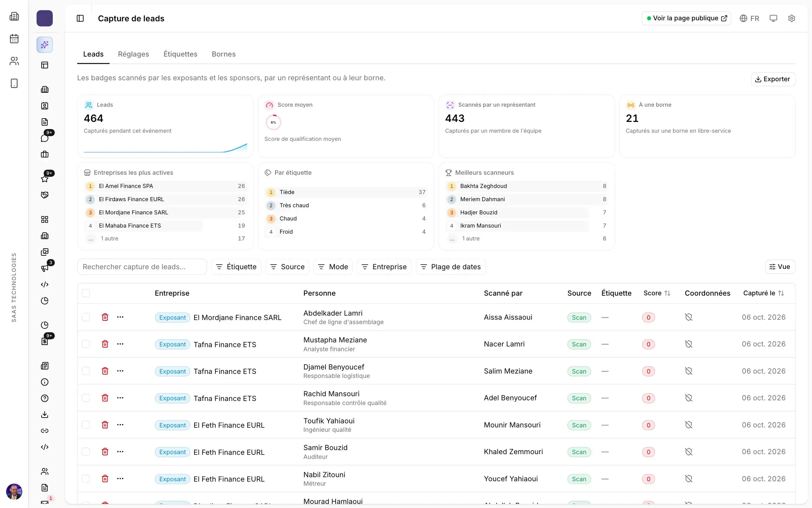The image size is (812, 508).
Task: Open the FR language selector
Action: pos(749,18)
